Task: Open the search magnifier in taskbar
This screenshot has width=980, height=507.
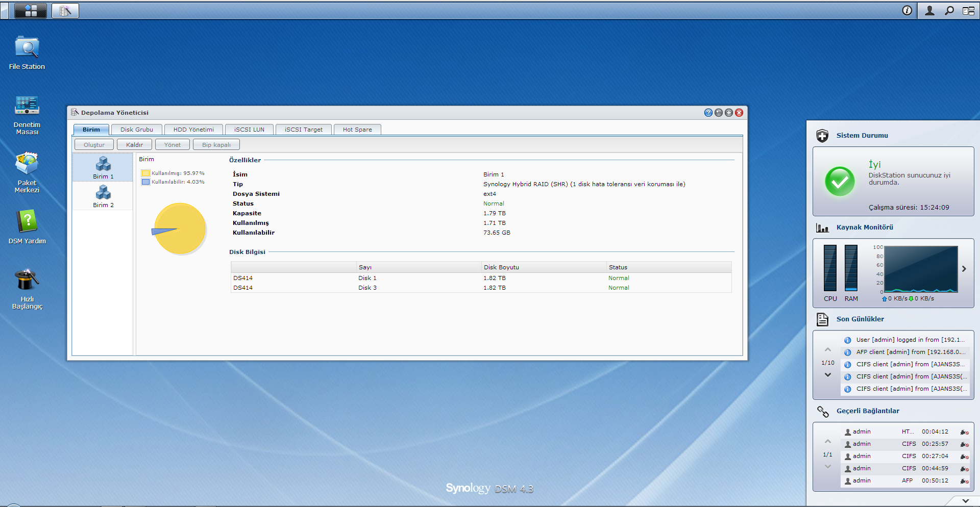Action: coord(949,11)
